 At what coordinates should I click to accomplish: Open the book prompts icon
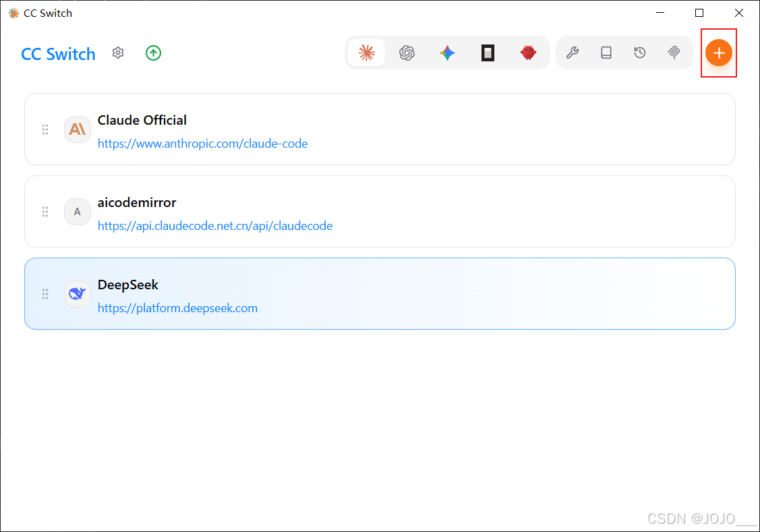point(606,53)
